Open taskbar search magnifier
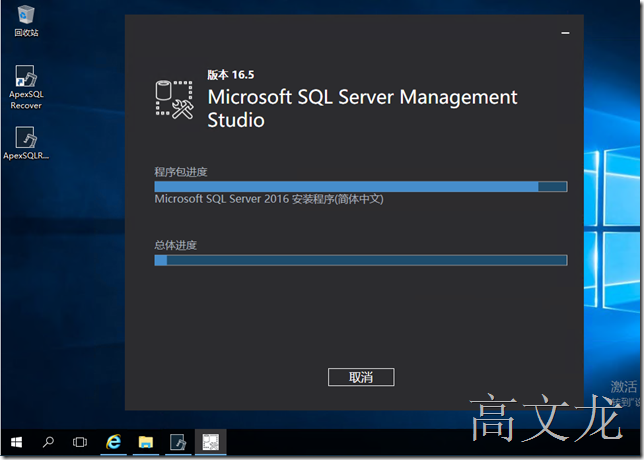Screen dimensions: 644x460 click(48, 442)
